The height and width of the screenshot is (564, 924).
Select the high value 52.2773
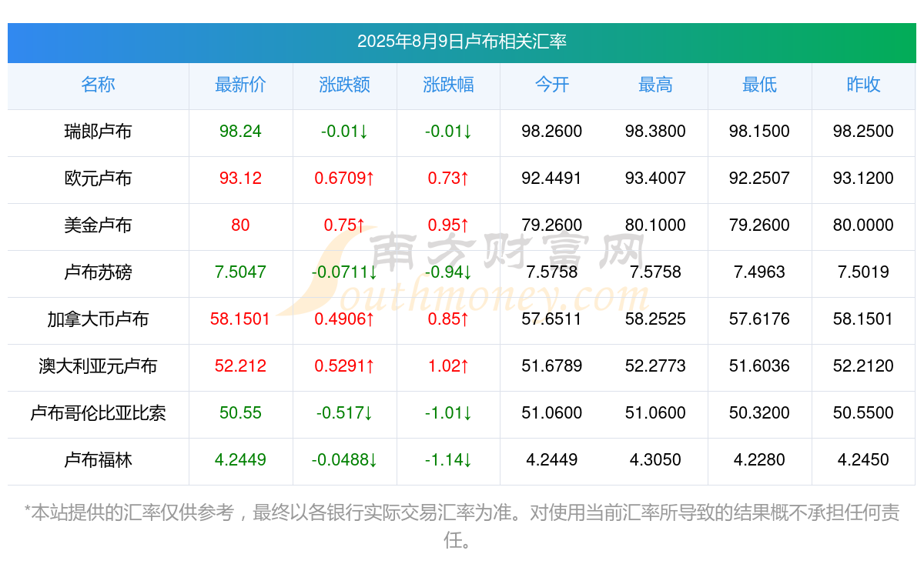pos(655,366)
